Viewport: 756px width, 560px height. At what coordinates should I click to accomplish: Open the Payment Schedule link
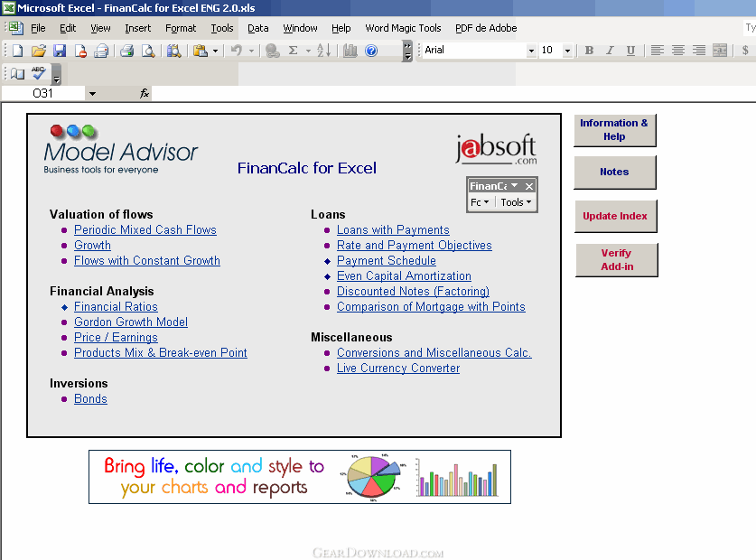[387, 260]
